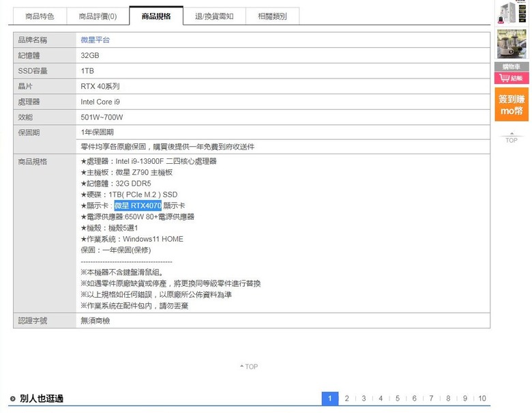Go to page 6 of 別人也逛過
Viewport: 532px width, 413px height.
[x=414, y=399]
